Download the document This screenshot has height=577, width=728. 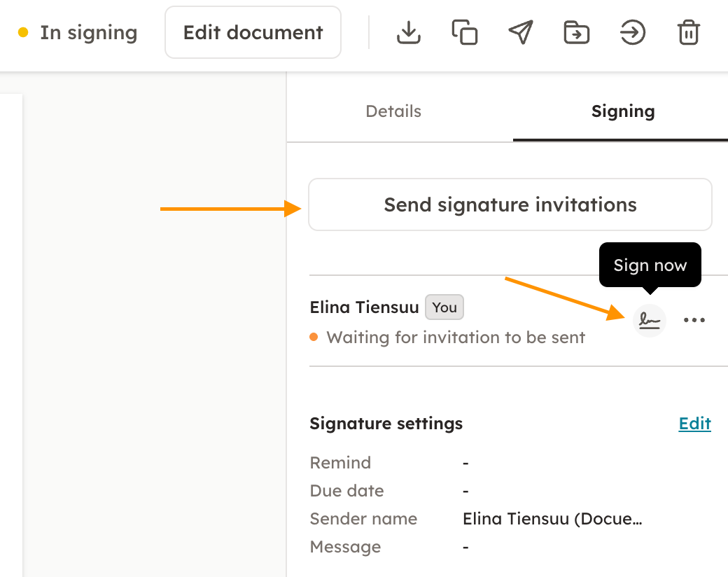[408, 32]
